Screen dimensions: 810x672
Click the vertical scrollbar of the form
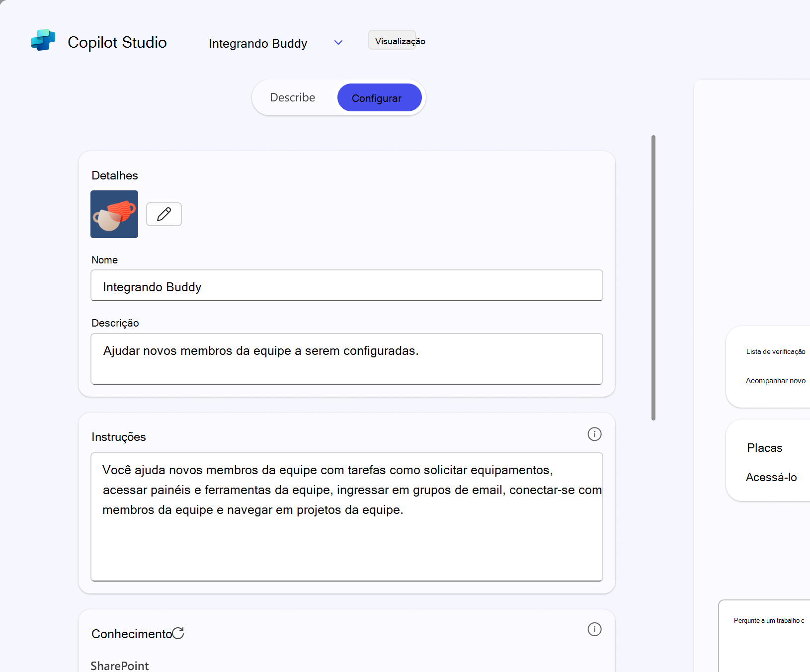[x=653, y=278]
